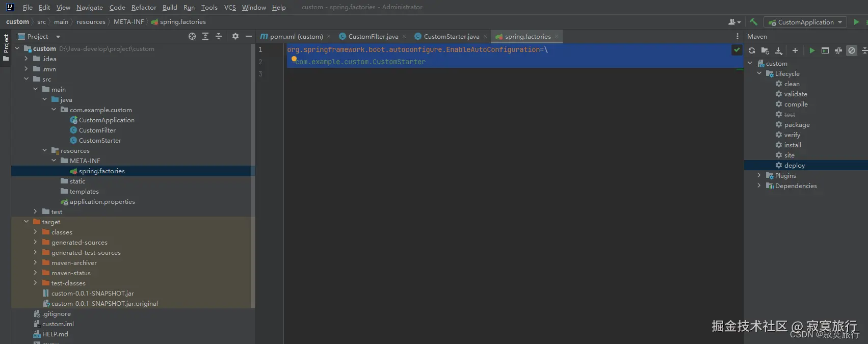Viewport: 868px width, 344px height.
Task: Collapse the src folder
Action: point(26,79)
